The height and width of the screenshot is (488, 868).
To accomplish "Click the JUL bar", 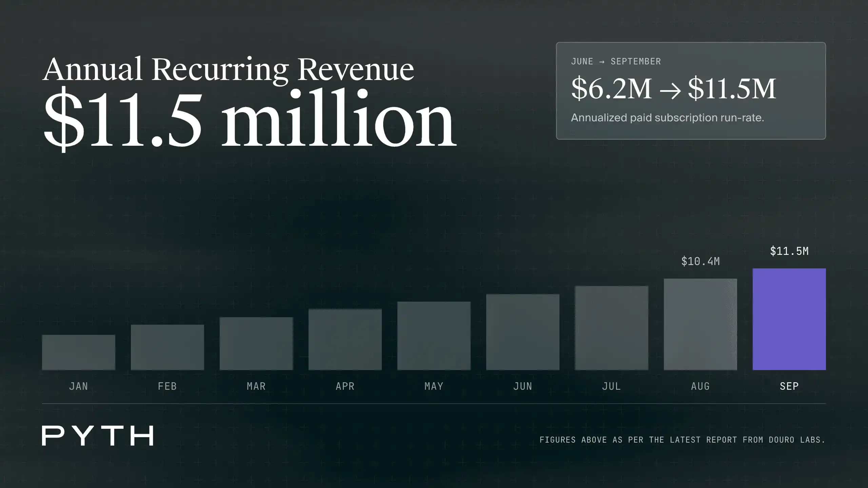I will (x=611, y=328).
